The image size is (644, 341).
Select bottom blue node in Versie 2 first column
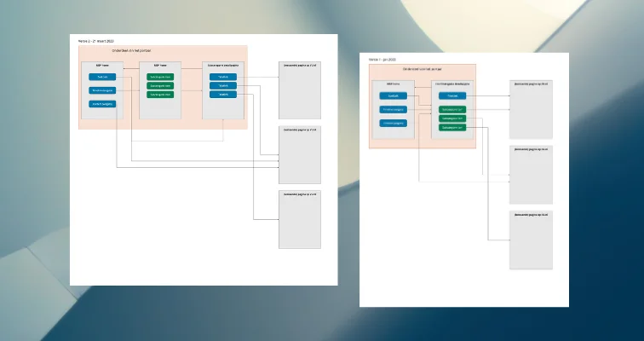tap(102, 104)
